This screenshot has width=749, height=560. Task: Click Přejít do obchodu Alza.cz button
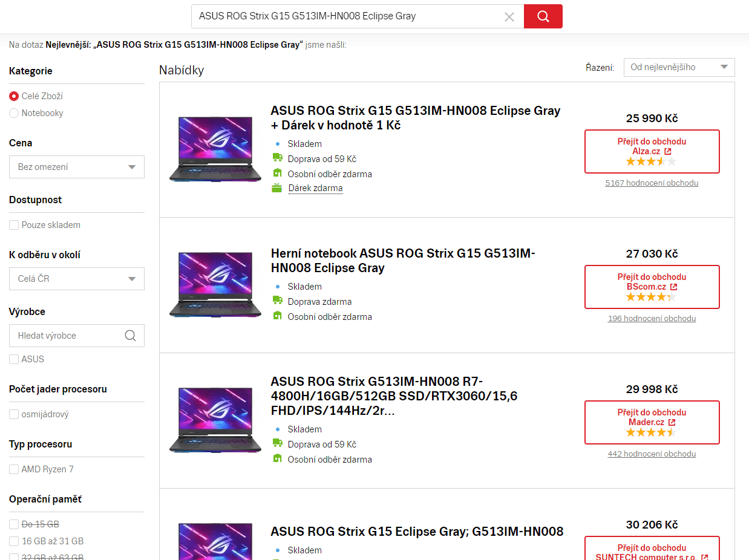pyautogui.click(x=652, y=151)
